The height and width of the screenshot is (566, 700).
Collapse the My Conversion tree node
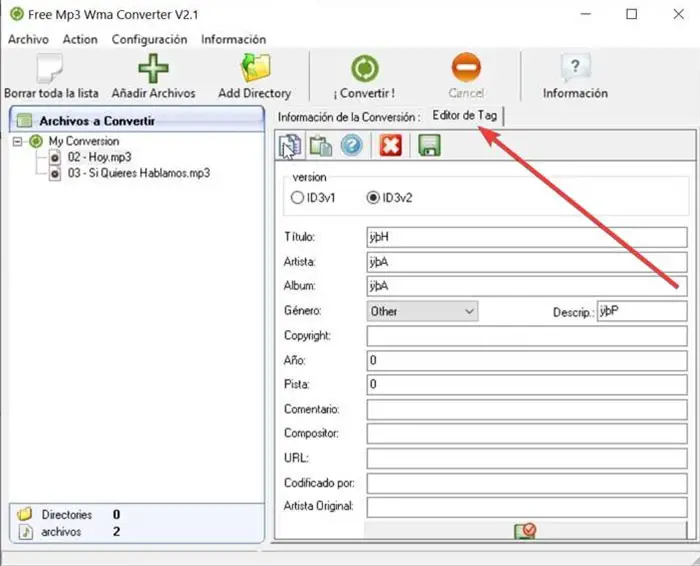(x=17, y=142)
